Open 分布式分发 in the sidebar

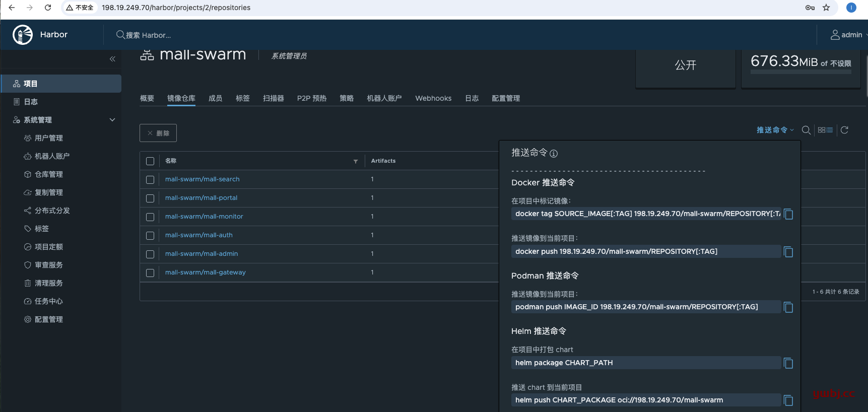pyautogui.click(x=52, y=211)
